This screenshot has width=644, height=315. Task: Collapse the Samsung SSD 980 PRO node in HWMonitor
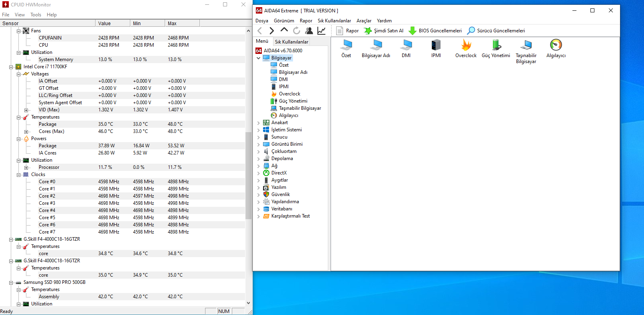click(11, 283)
